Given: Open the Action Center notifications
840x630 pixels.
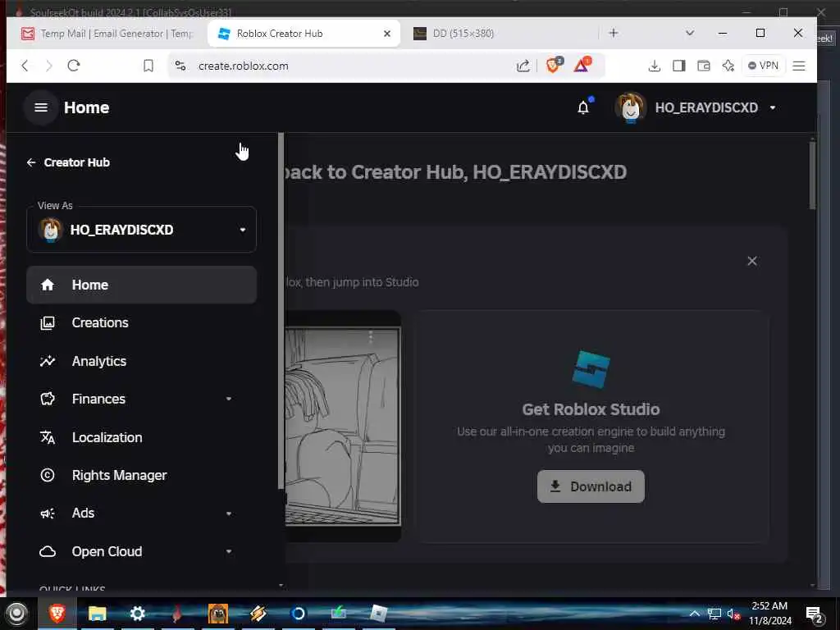Looking at the screenshot, I should (x=815, y=614).
